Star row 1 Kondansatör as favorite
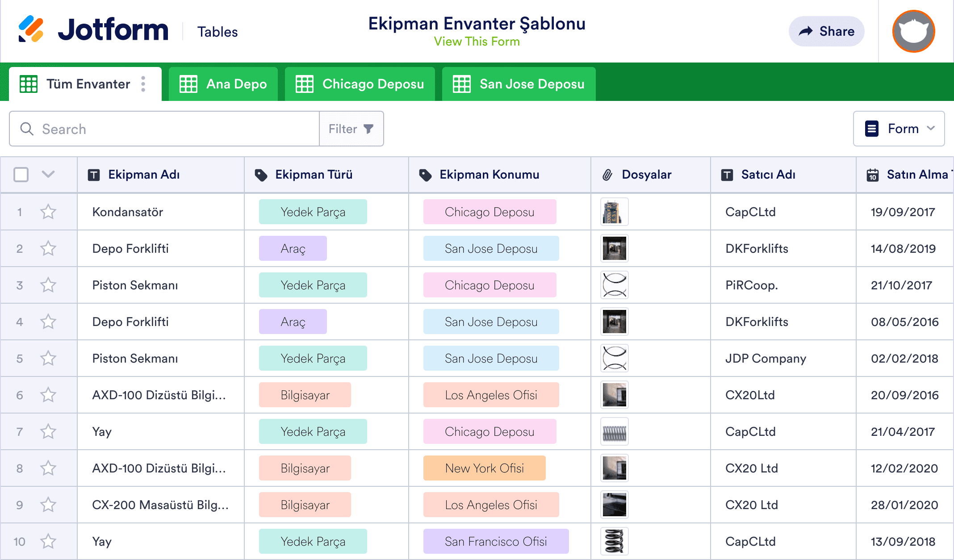Screen dimensions: 954x560 (48, 212)
